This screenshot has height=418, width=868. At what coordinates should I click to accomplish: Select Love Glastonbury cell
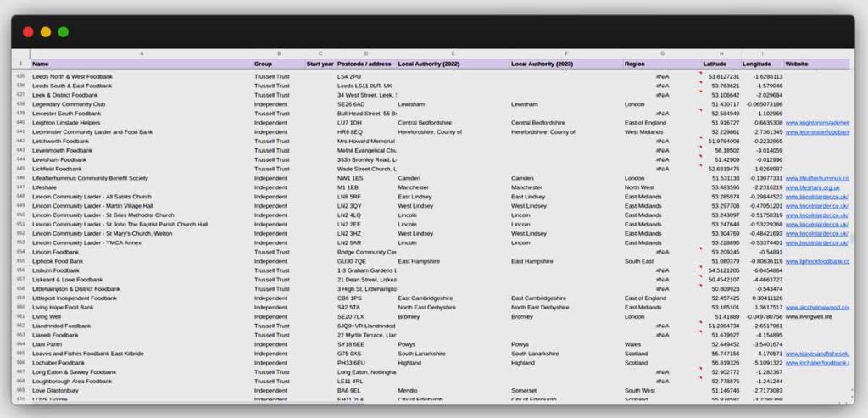pos(142,391)
